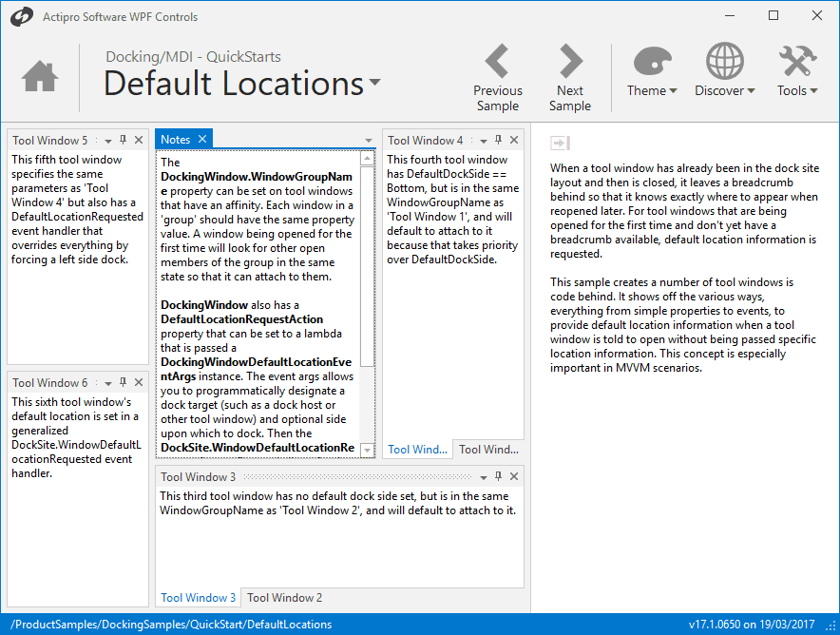Close Tool Window 6
The image size is (840, 635).
[x=139, y=382]
